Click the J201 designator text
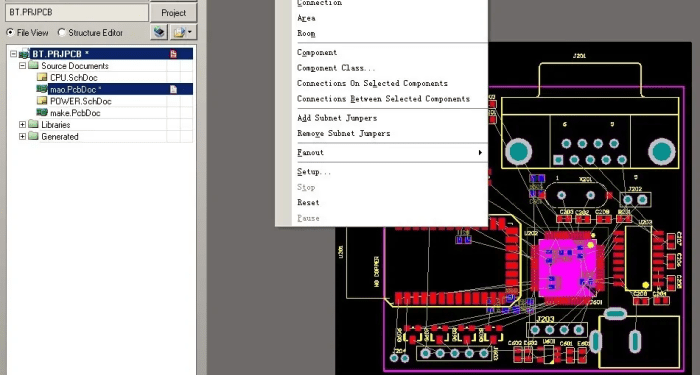This screenshot has width=700, height=375. [x=579, y=56]
